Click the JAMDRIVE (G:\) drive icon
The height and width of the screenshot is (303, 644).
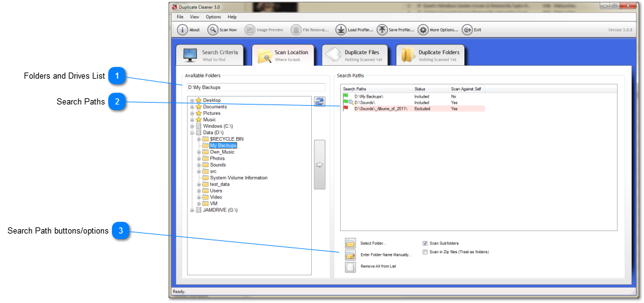pos(199,210)
